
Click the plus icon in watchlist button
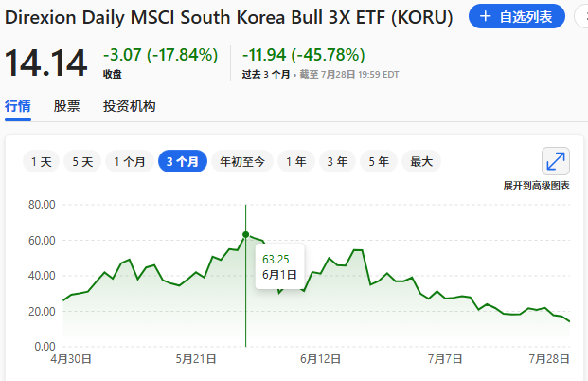[x=485, y=16]
